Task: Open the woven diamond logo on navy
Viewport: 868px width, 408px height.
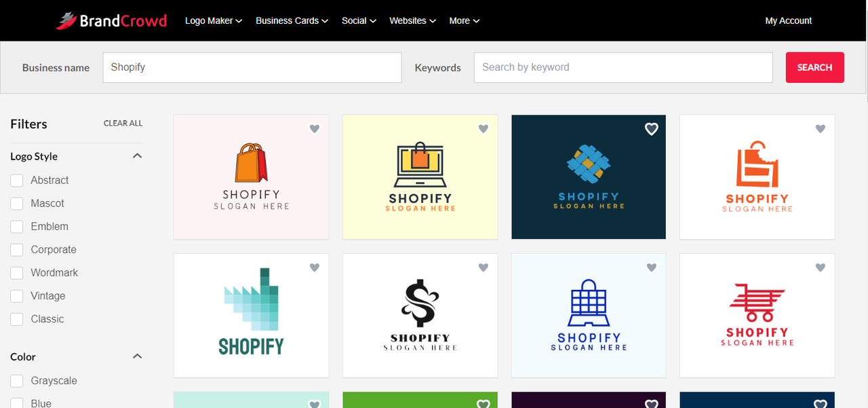Action: tap(589, 177)
